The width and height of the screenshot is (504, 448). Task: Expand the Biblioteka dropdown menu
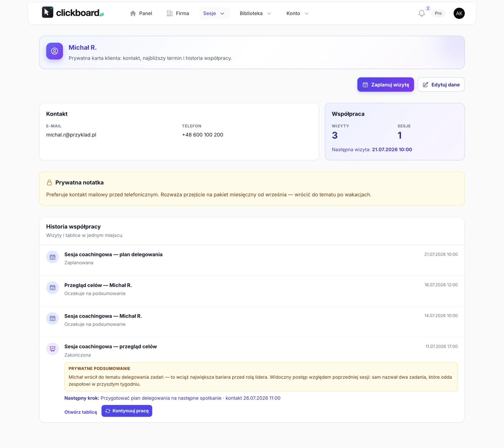(255, 13)
